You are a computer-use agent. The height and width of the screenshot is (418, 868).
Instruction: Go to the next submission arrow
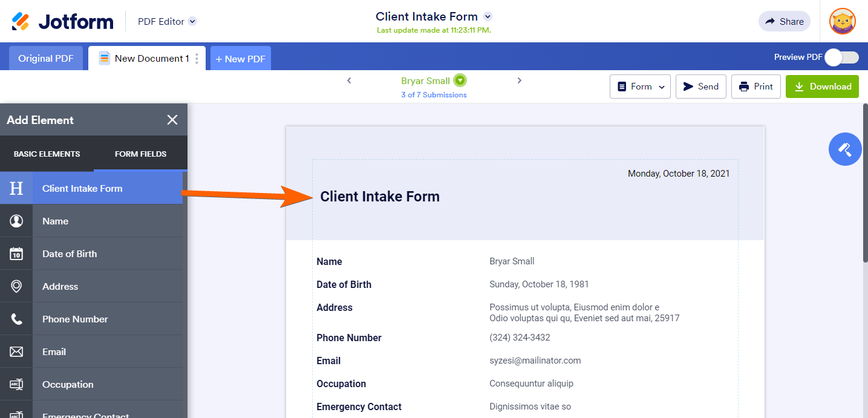tap(519, 80)
